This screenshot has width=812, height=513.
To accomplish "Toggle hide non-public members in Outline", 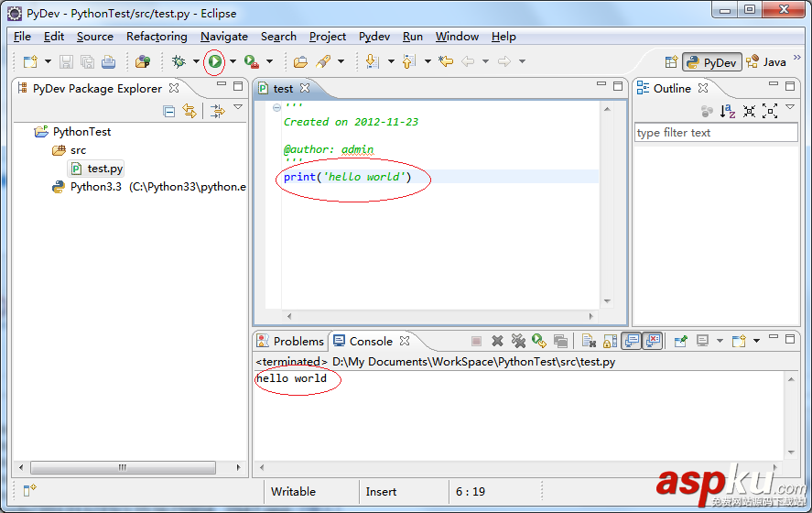I will point(707,111).
